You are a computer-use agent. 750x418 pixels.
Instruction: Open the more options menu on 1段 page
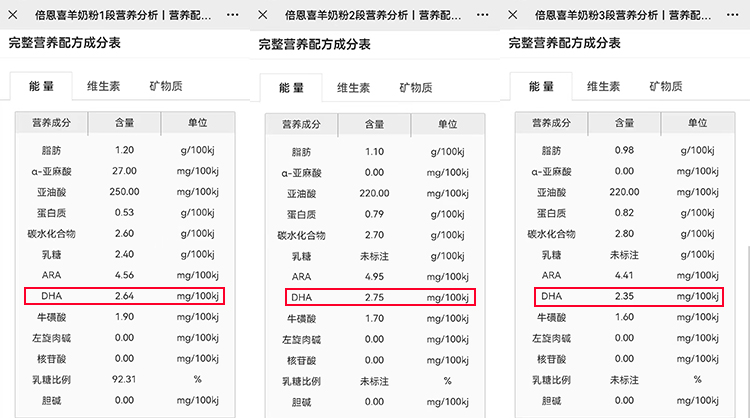point(233,16)
